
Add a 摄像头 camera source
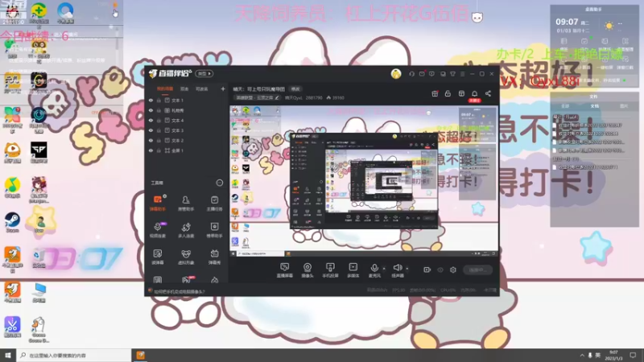(x=308, y=270)
